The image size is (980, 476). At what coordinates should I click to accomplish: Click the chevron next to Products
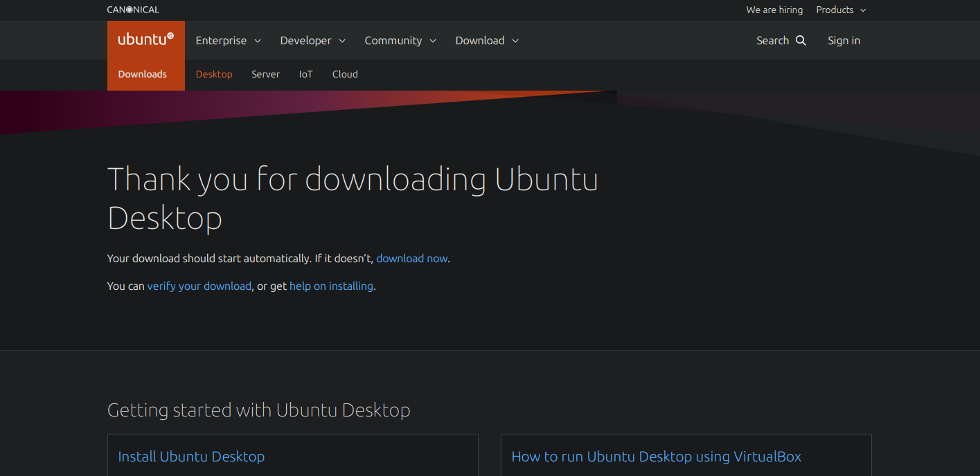pos(863,10)
